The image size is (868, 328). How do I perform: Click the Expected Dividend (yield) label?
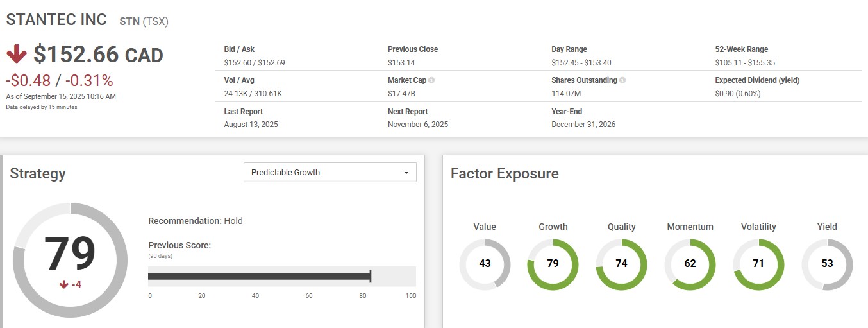[758, 80]
